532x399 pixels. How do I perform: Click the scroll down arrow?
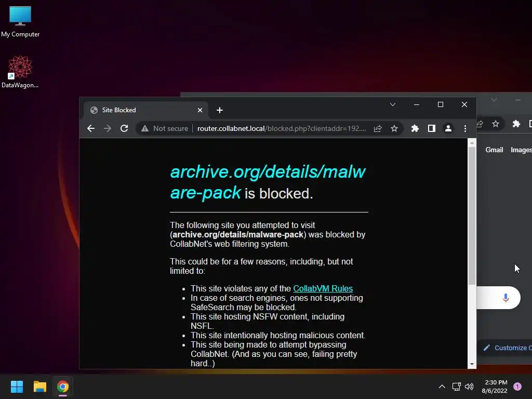(x=472, y=364)
